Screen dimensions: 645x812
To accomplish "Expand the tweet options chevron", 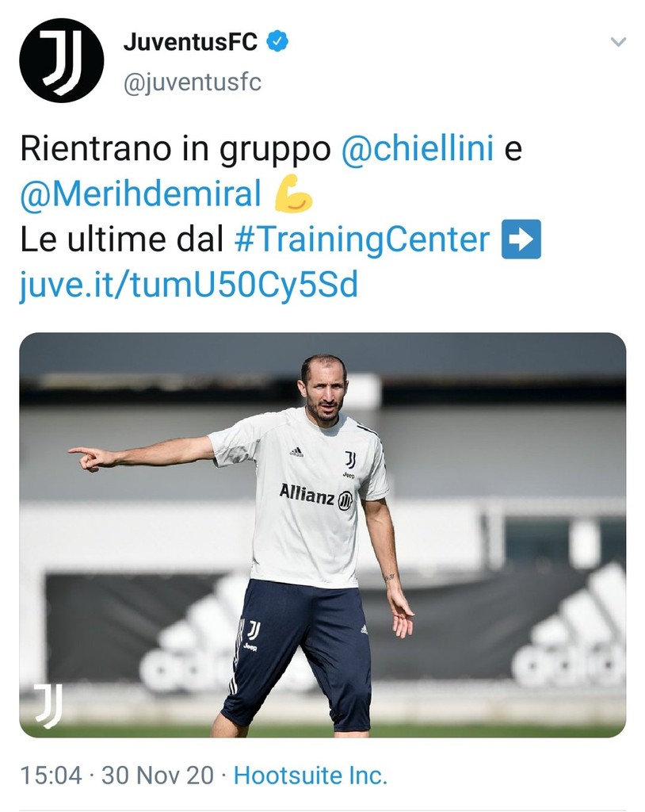I will (x=619, y=41).
